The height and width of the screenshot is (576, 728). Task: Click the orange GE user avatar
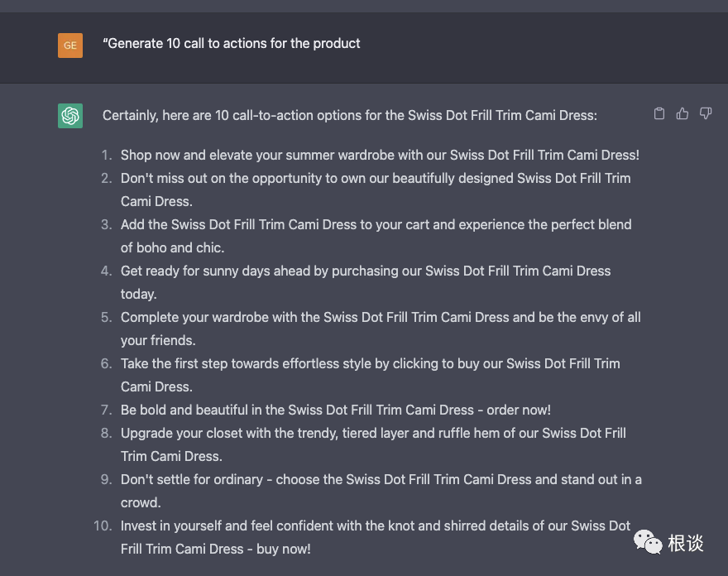[70, 45]
